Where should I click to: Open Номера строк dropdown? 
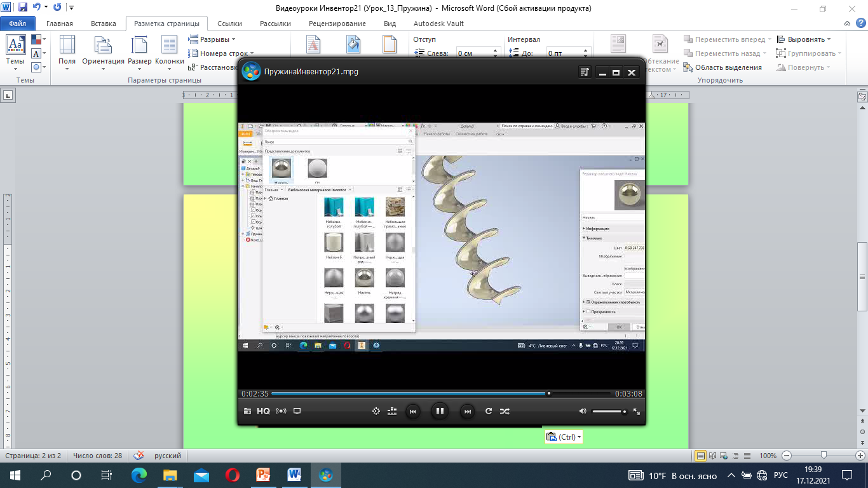(220, 53)
